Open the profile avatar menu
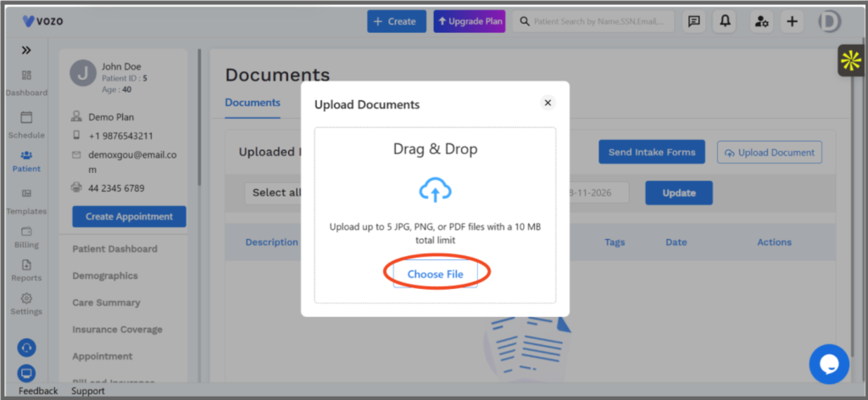Image resolution: width=868 pixels, height=400 pixels. (830, 21)
